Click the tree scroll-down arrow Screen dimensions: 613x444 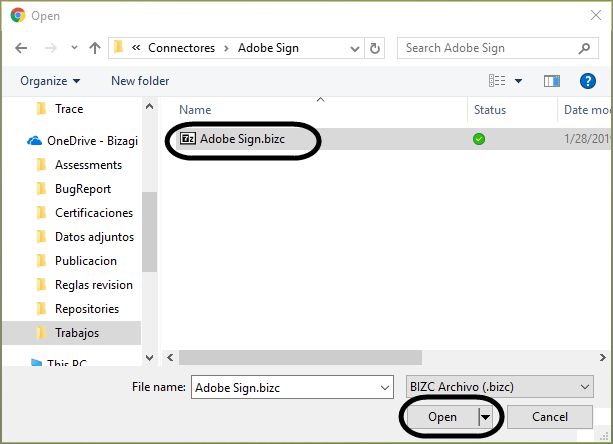point(149,358)
